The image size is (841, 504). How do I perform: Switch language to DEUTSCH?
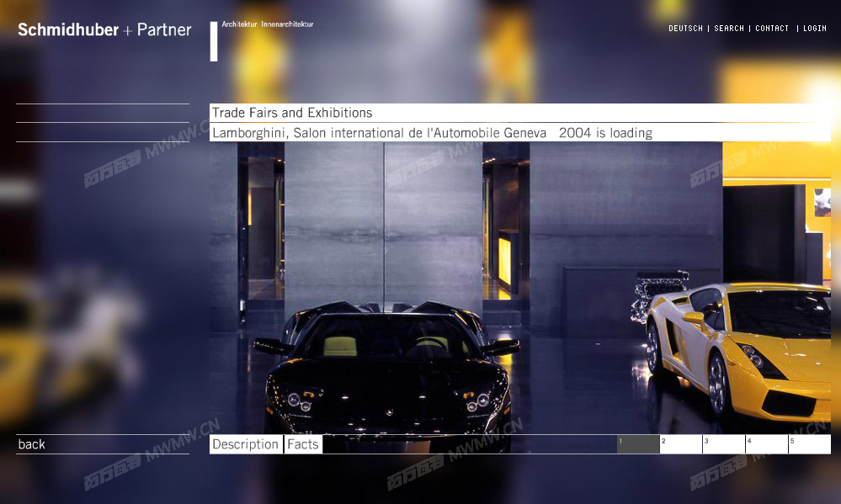coord(685,29)
